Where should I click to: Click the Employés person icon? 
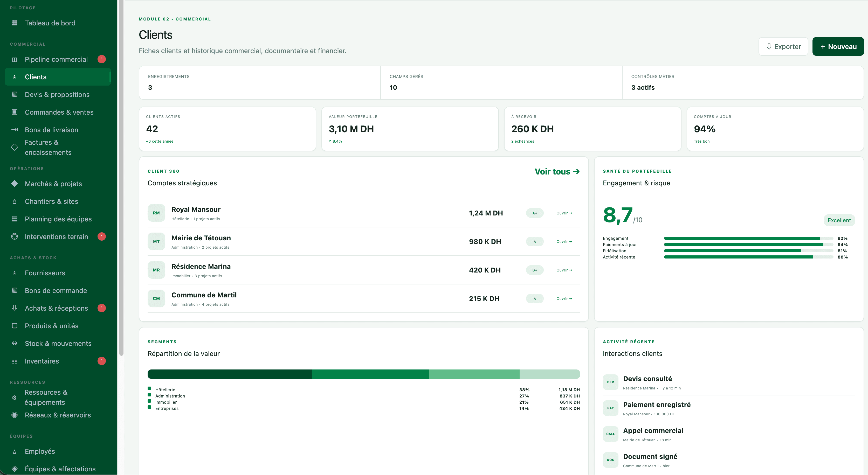(x=15, y=452)
